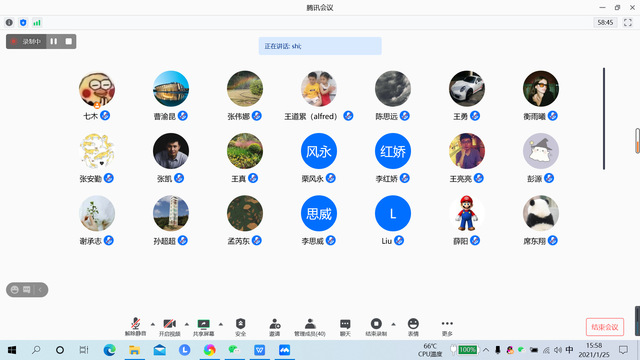Expand the arrow next to 开启视频
640x360 pixels.
point(187,324)
